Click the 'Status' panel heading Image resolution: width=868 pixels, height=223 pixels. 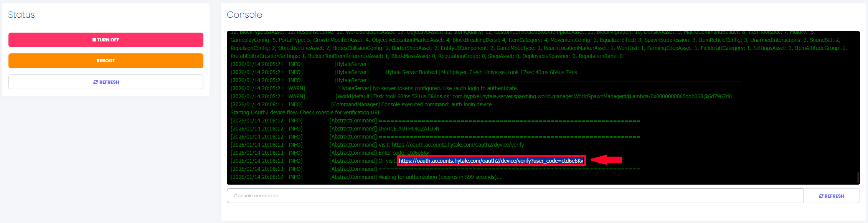[21, 15]
